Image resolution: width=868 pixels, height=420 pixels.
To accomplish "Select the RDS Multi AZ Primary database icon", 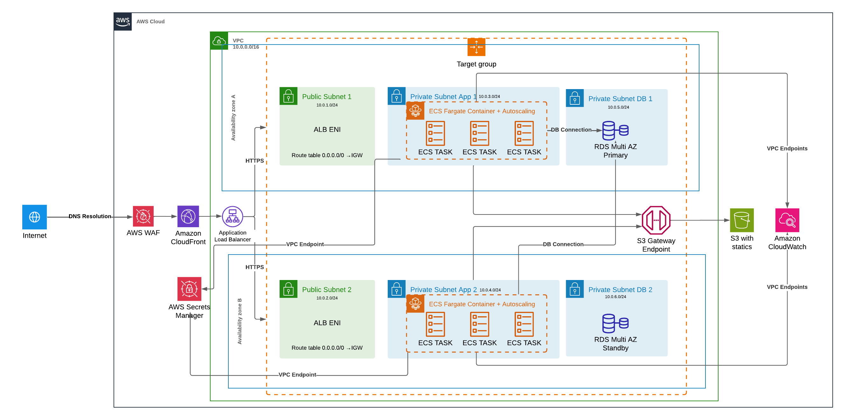I will (x=615, y=131).
